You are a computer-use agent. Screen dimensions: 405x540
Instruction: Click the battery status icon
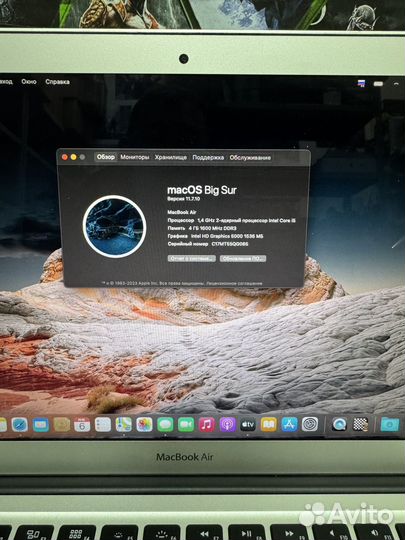pos(378,84)
